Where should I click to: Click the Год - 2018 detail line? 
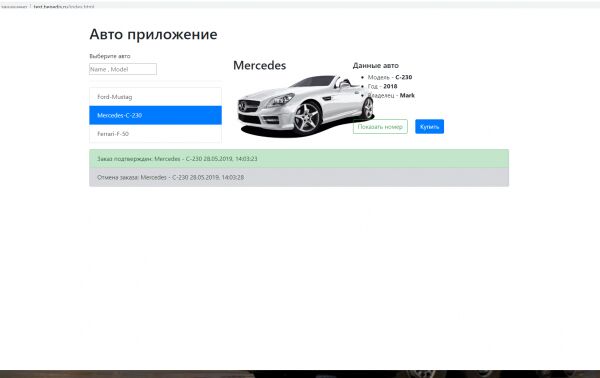tap(382, 86)
